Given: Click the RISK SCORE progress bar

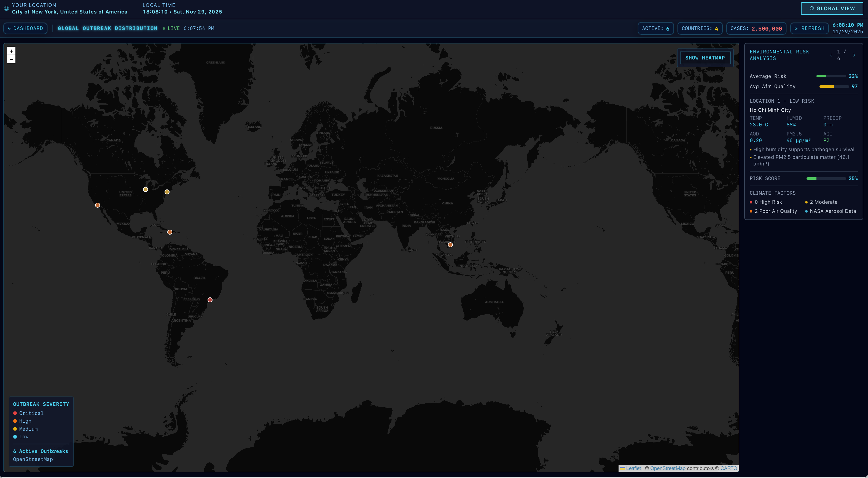Looking at the screenshot, I should (826, 178).
